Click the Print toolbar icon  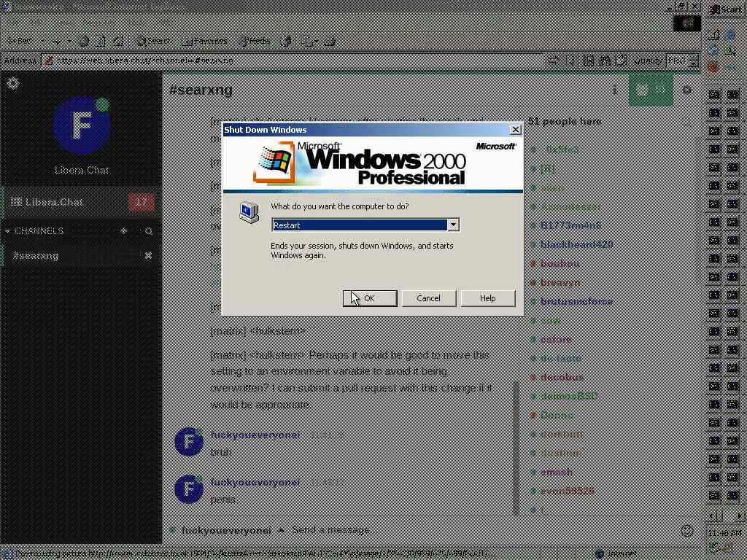point(330,42)
